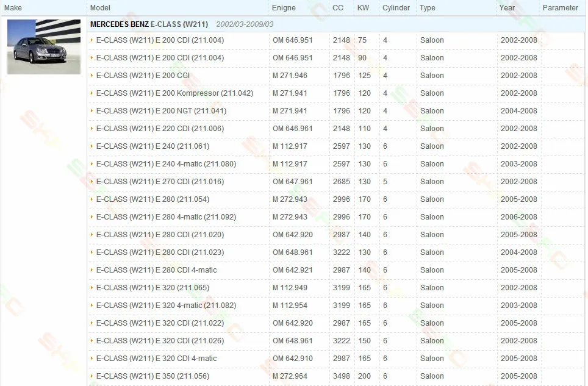Select the CC value 3498

[x=341, y=376]
